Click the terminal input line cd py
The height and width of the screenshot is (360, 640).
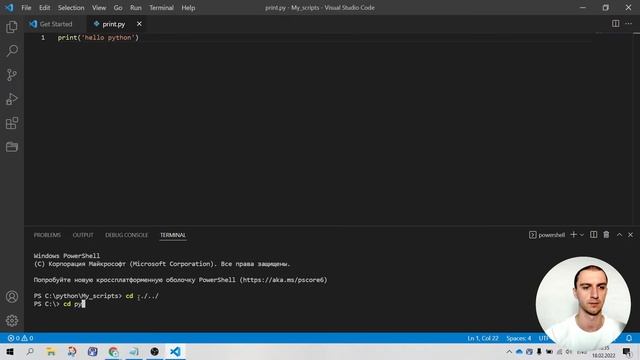click(x=60, y=304)
